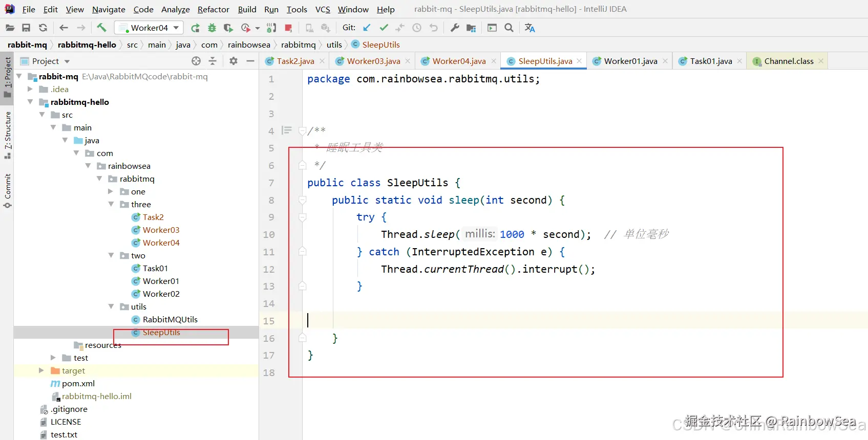
Task: Open the Analyze menu
Action: 176,9
